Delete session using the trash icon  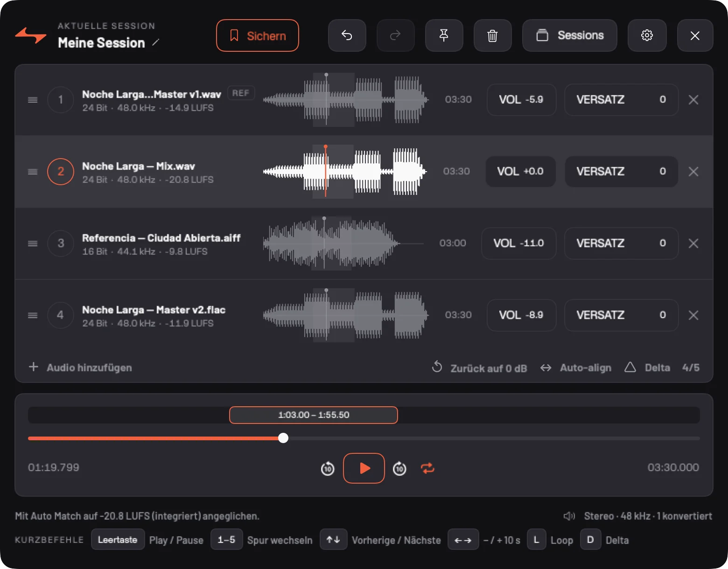pyautogui.click(x=493, y=35)
